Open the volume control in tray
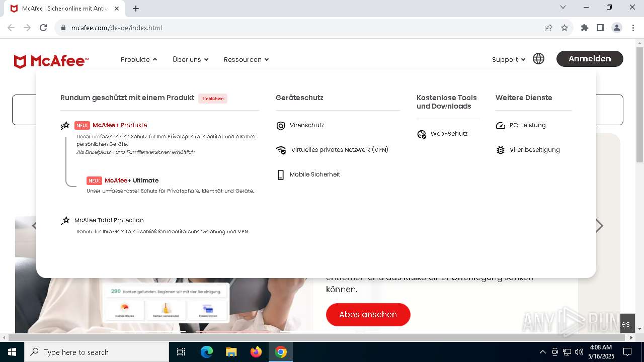Image resolution: width=644 pixels, height=362 pixels. 579,352
